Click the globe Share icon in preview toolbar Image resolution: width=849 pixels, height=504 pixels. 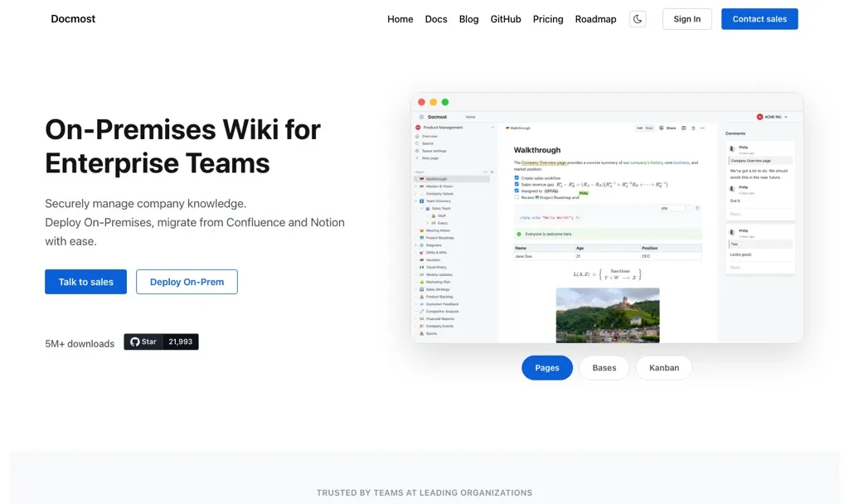click(x=661, y=128)
